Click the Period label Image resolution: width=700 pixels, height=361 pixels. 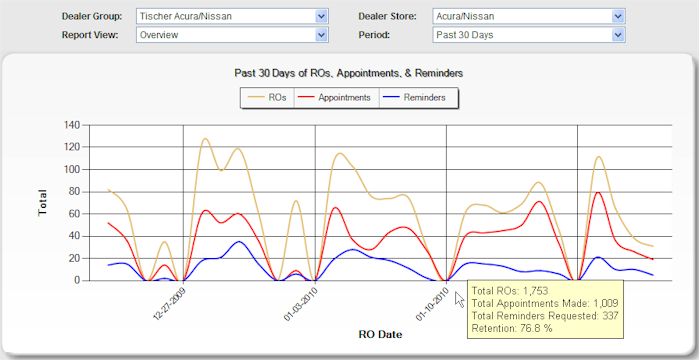(x=374, y=35)
